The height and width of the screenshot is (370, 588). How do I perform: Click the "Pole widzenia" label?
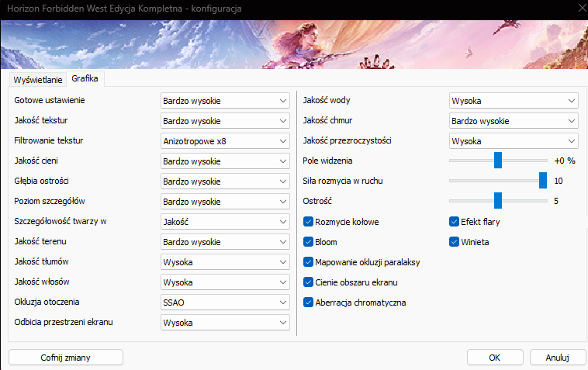click(327, 161)
